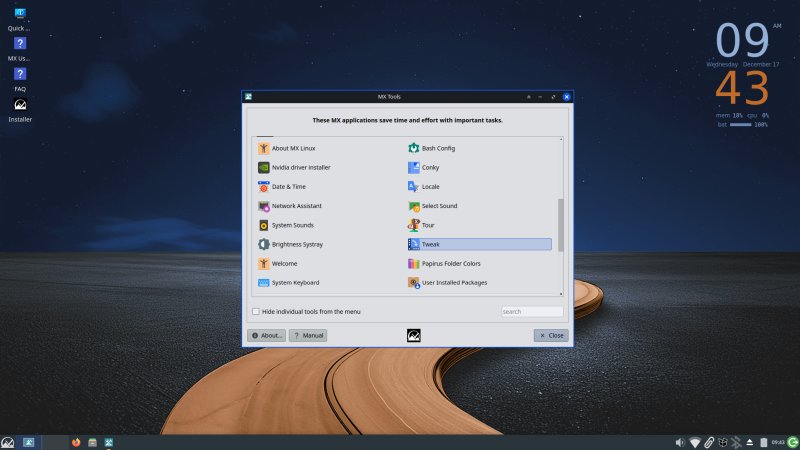The width and height of the screenshot is (800, 450).
Task: Open the Quick System Info desktop icon
Action: point(19,19)
